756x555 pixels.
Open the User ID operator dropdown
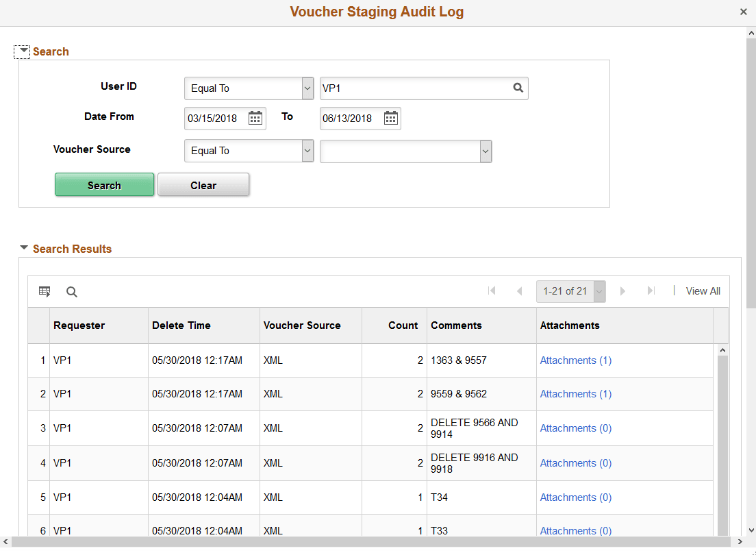click(x=307, y=88)
